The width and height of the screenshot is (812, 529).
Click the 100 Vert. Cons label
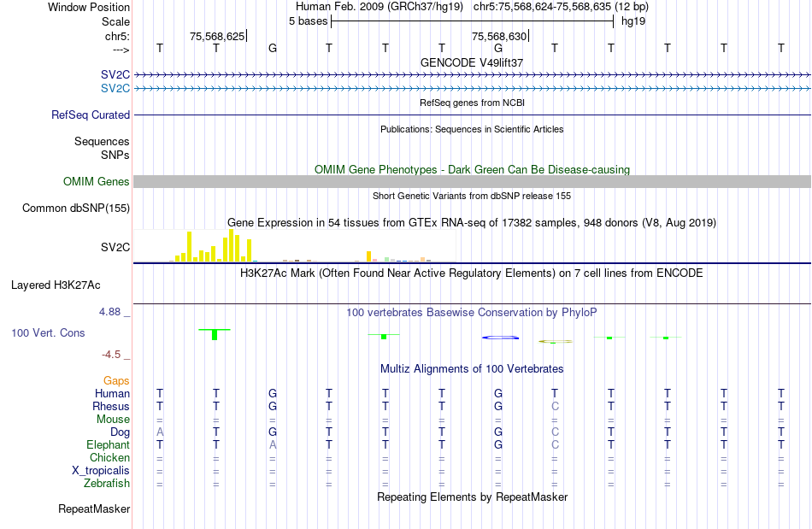(x=48, y=332)
